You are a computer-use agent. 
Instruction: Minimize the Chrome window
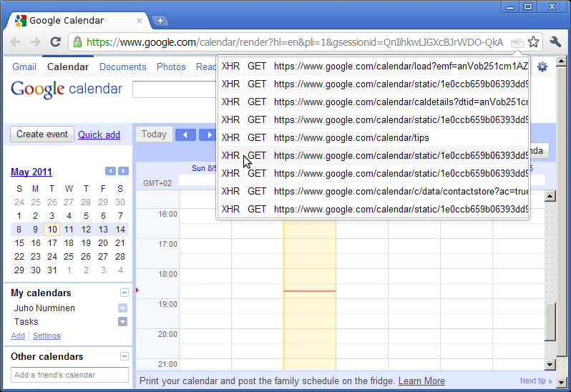510,6
